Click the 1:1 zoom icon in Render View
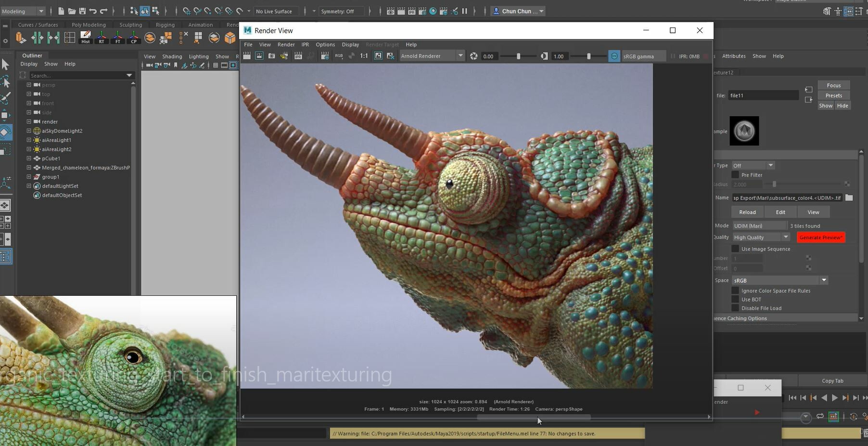 tap(364, 56)
